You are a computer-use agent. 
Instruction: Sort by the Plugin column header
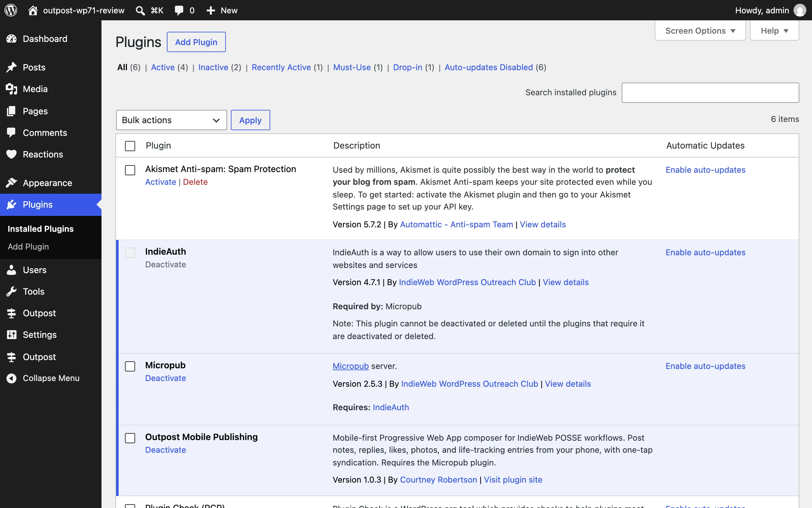[158, 145]
